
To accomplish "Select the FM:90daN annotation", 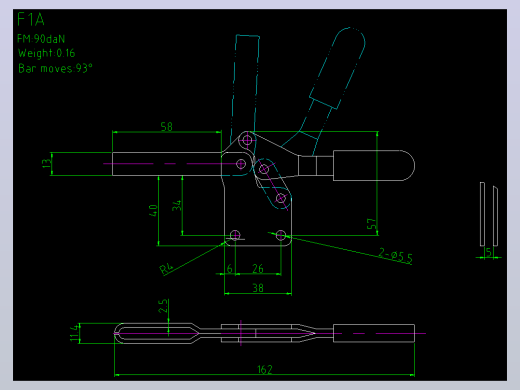I will click(41, 39).
